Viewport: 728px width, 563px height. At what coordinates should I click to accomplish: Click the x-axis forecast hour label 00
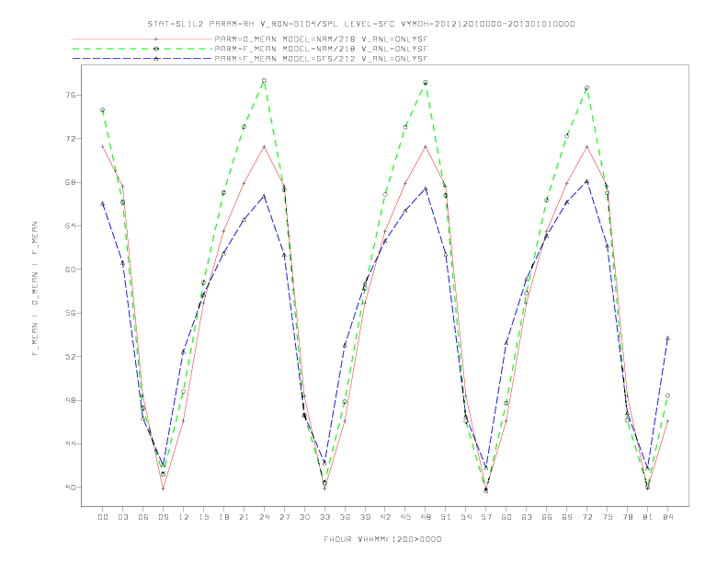[x=103, y=517]
